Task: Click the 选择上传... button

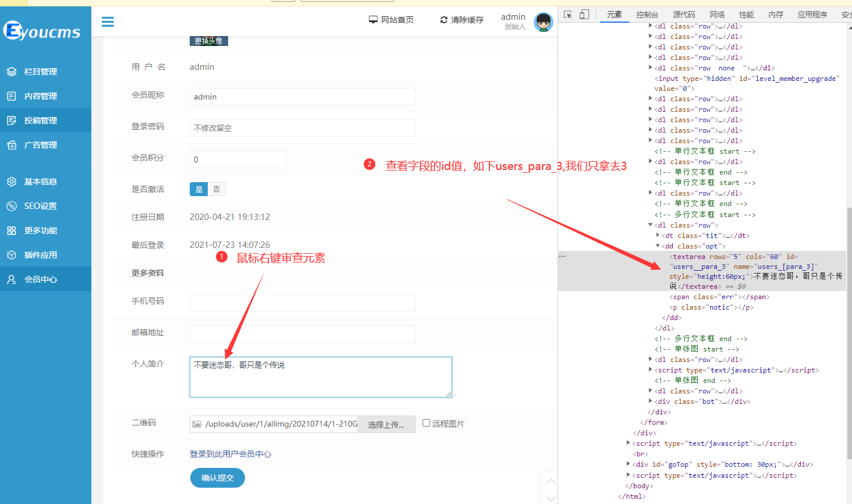Action: pyautogui.click(x=386, y=424)
